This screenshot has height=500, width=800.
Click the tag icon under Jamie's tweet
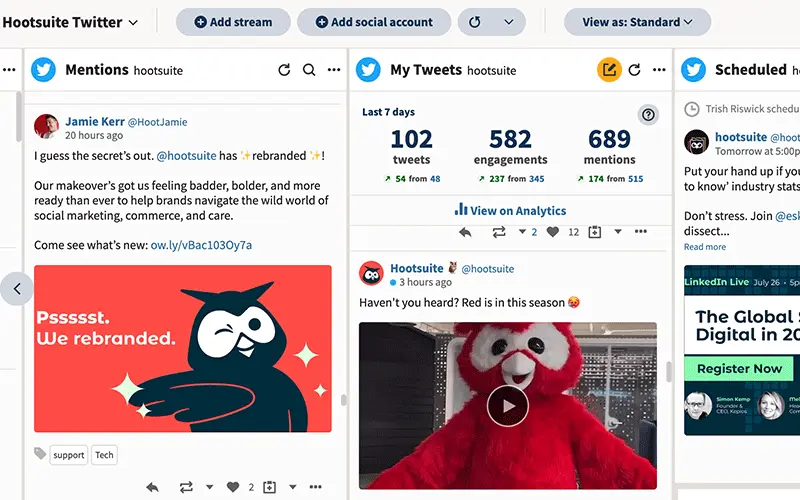coord(40,453)
